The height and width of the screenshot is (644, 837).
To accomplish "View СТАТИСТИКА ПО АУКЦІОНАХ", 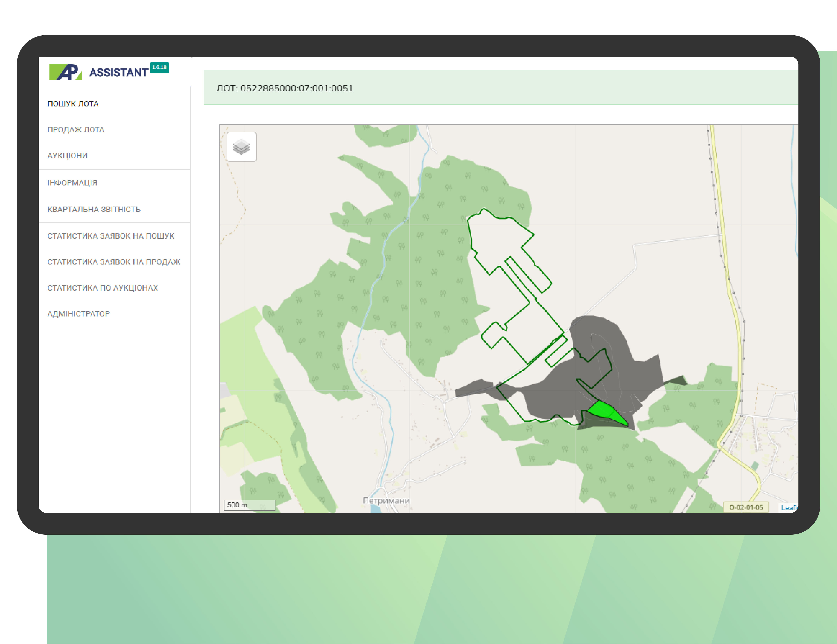I will pyautogui.click(x=103, y=288).
